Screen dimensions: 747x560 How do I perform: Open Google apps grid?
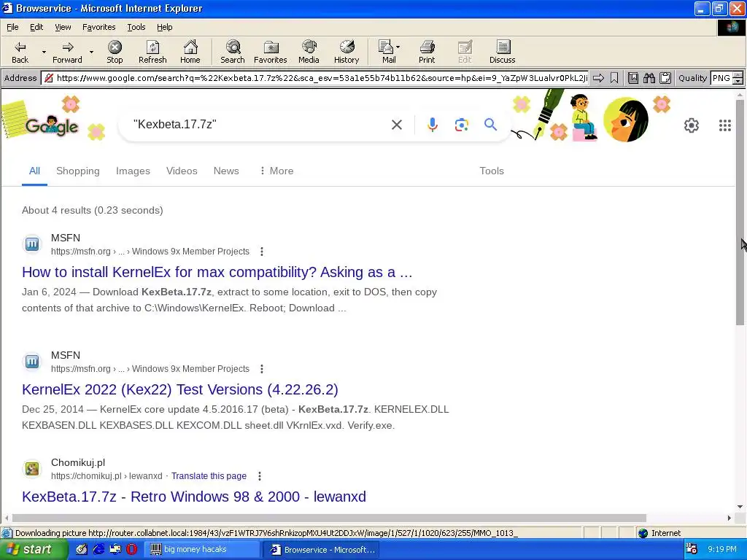tap(724, 125)
